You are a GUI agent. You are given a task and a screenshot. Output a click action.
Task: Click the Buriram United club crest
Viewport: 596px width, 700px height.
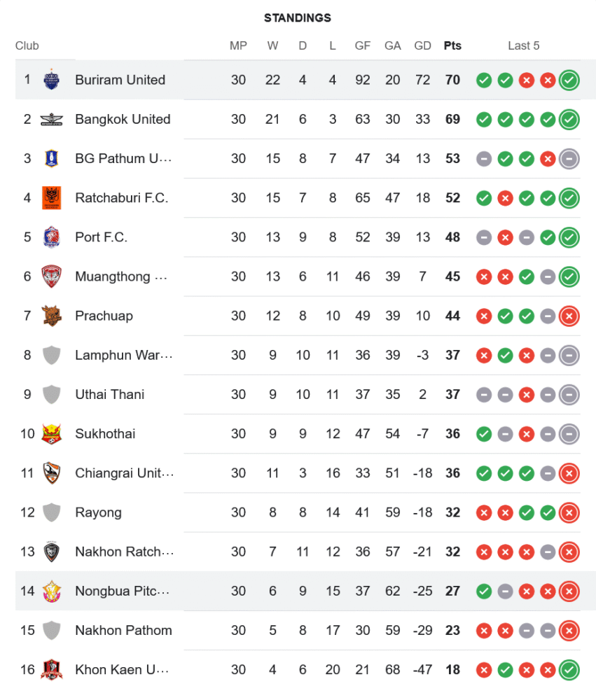click(x=52, y=80)
